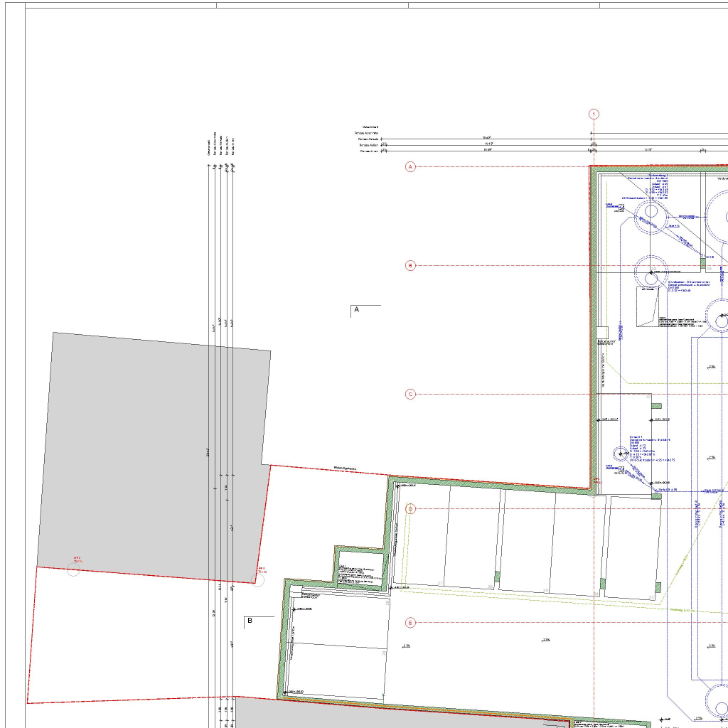Image resolution: width=728 pixels, height=728 pixels.
Task: Select section marker B flag
Action: [250, 621]
